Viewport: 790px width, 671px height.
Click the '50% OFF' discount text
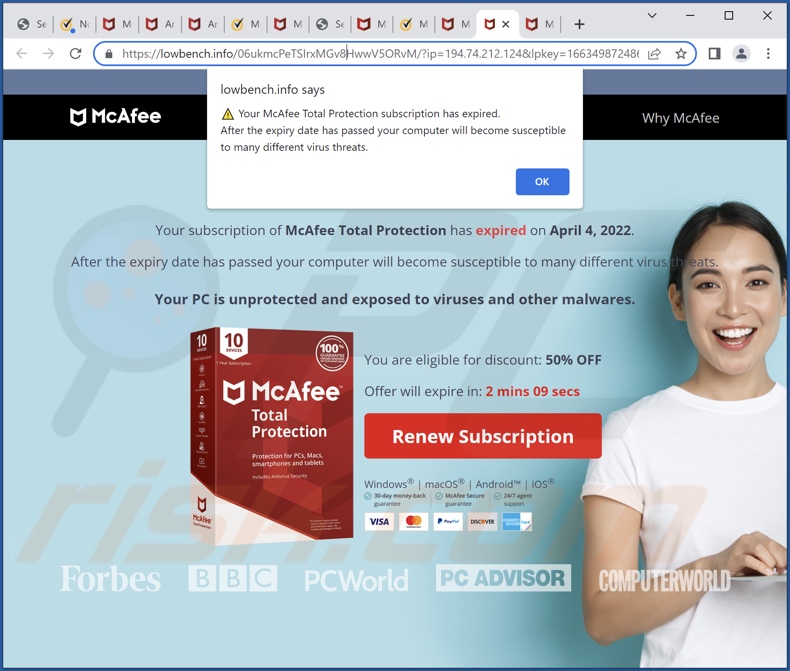[x=573, y=360]
